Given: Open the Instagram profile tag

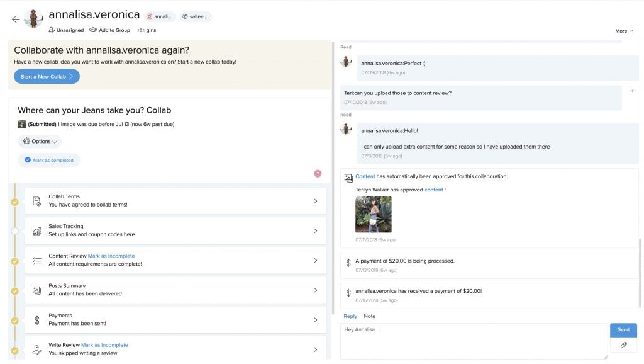Looking at the screenshot, I should pyautogui.click(x=160, y=16).
